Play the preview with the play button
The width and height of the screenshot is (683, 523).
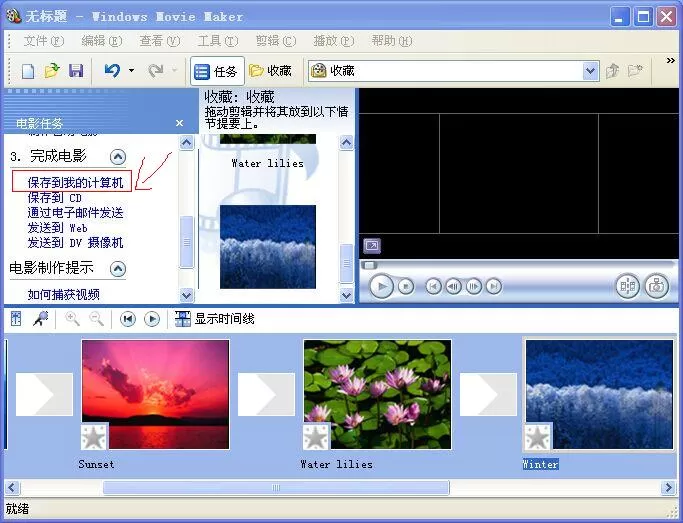click(381, 286)
